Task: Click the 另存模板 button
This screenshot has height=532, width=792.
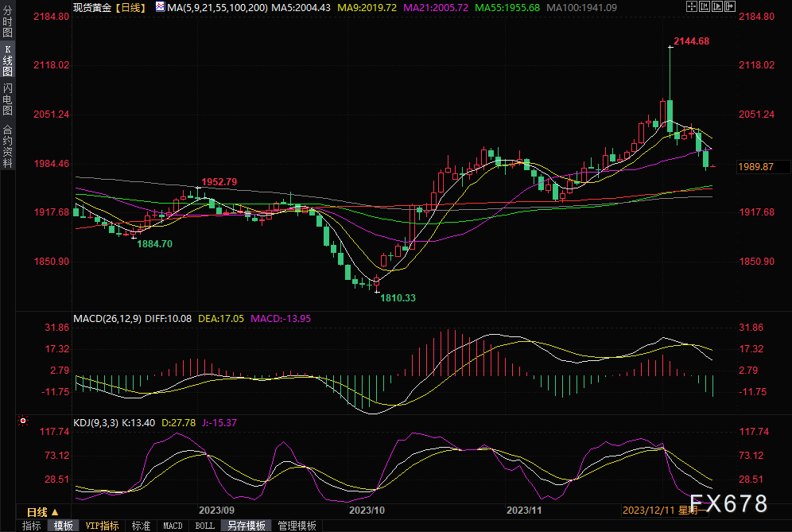Action: [x=246, y=526]
